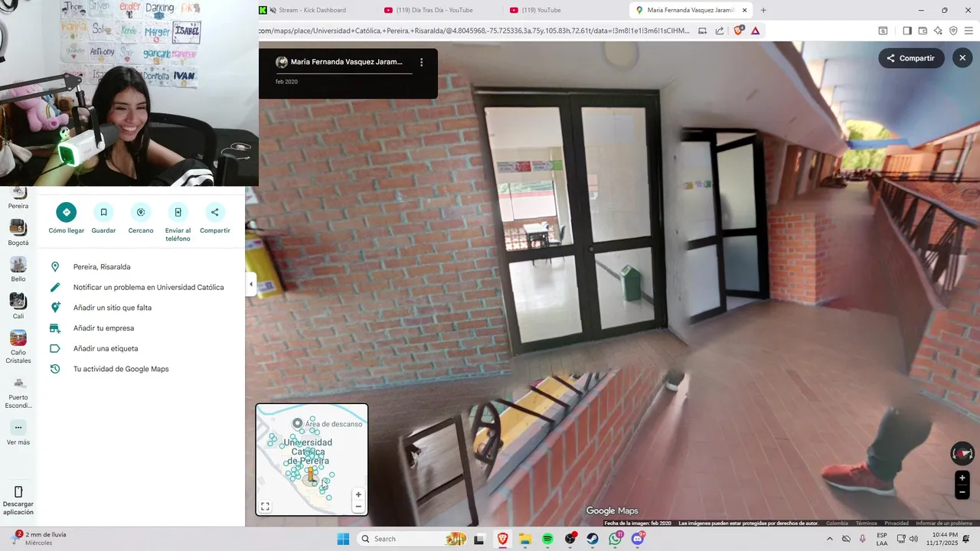Click the Compartir button over the photo
The image size is (980, 551).
[x=911, y=58]
